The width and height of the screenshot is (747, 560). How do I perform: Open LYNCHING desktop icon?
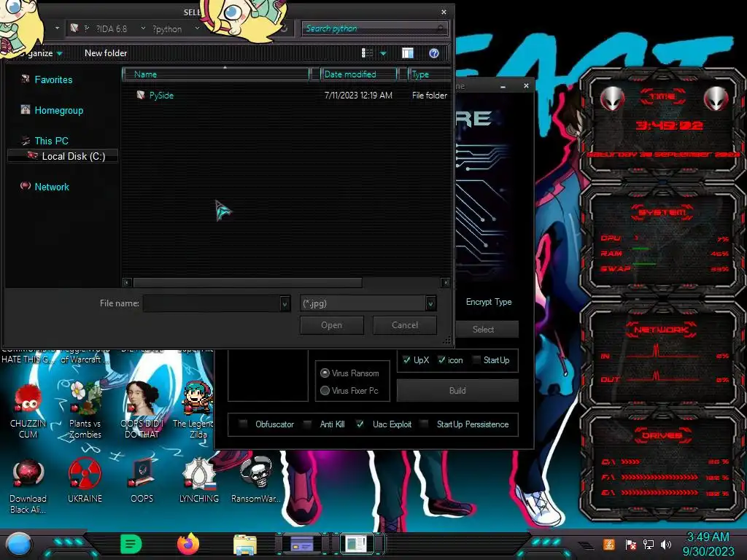pos(198,481)
